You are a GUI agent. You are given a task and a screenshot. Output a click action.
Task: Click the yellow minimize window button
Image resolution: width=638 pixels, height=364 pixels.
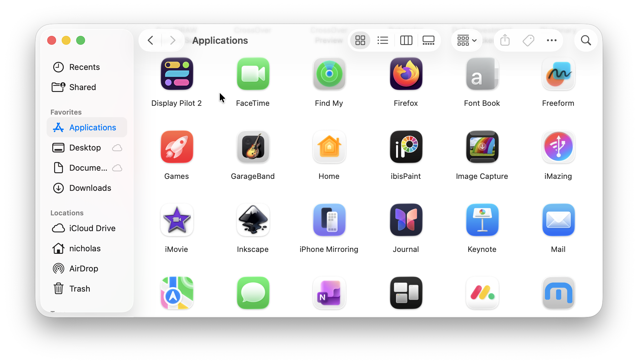(x=66, y=40)
